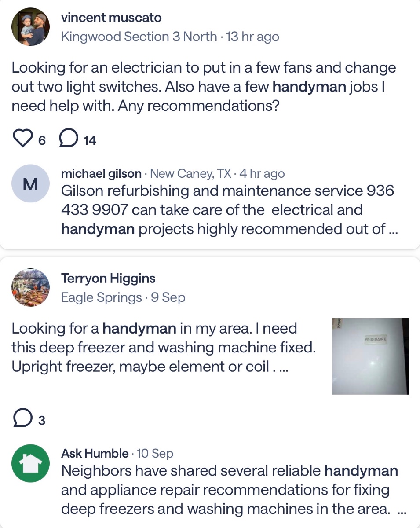This screenshot has width=420, height=528.
Task: Open Terryon Higgins' profile name
Action: click(108, 279)
